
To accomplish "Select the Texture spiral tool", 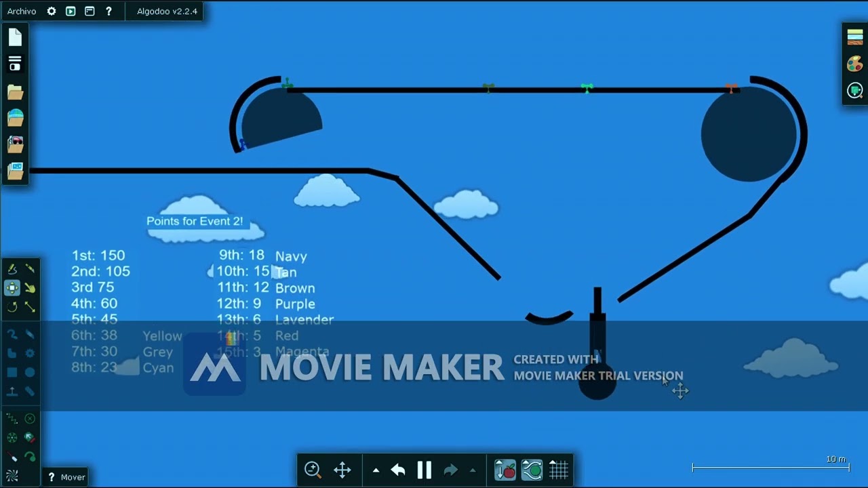I will [12, 475].
